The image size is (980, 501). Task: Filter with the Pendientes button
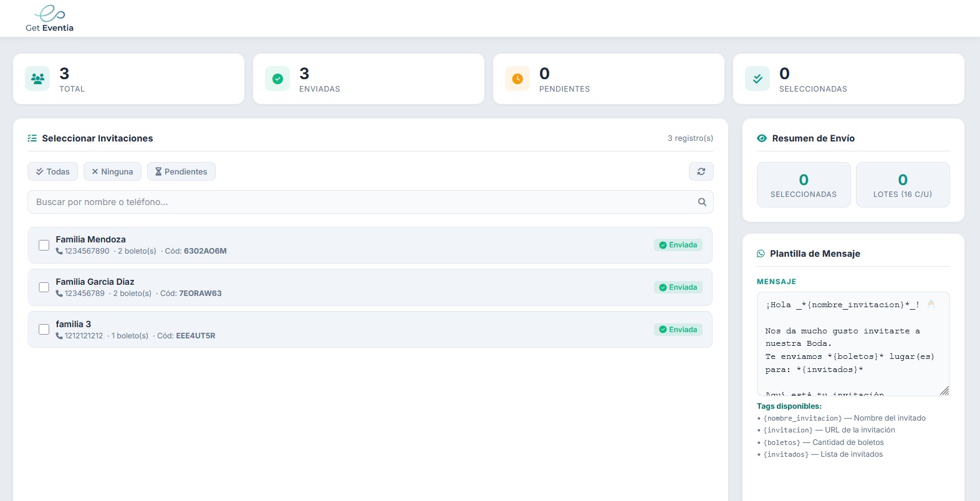[181, 171]
